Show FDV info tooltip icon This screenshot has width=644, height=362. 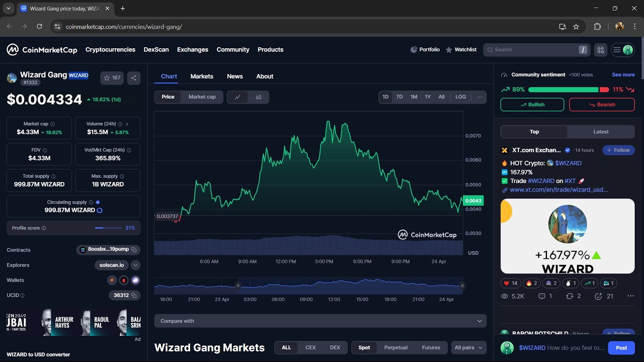(x=45, y=150)
